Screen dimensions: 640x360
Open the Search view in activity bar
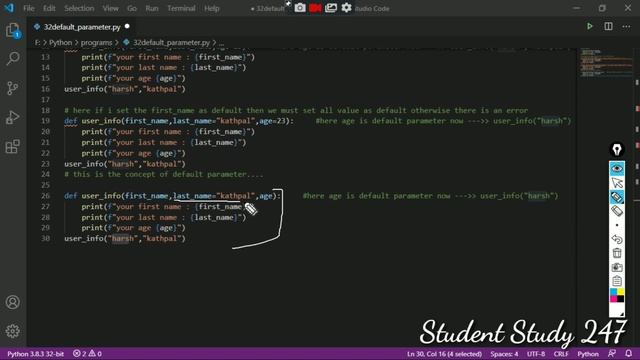tap(13, 59)
